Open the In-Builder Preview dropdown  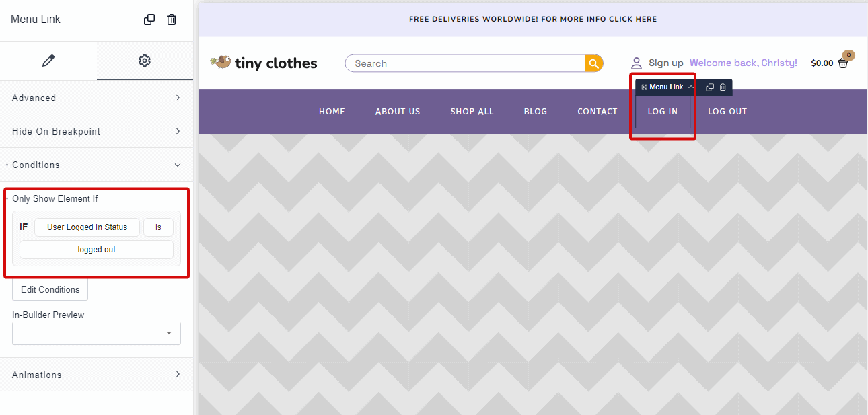point(96,333)
